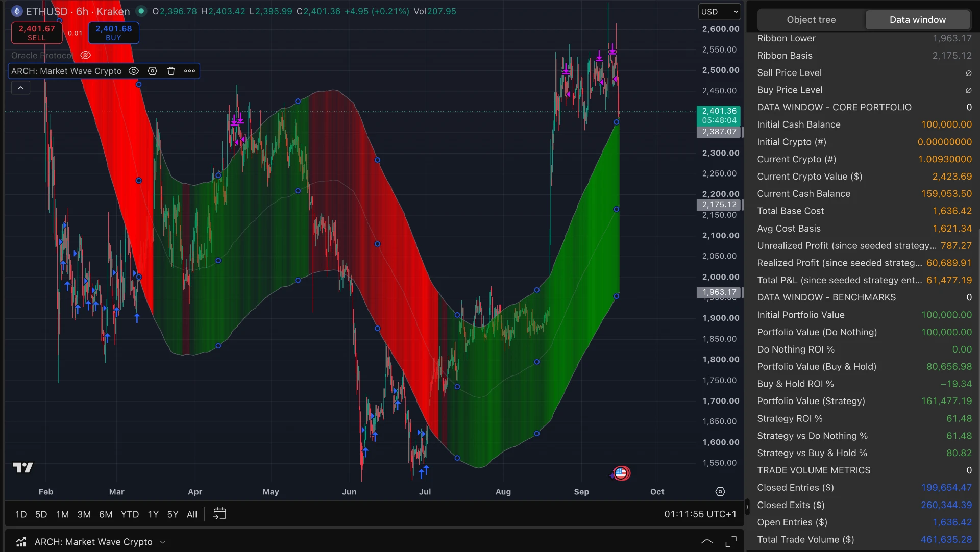The width and height of the screenshot is (980, 552).
Task: Select the 5Y time range
Action: (173, 514)
